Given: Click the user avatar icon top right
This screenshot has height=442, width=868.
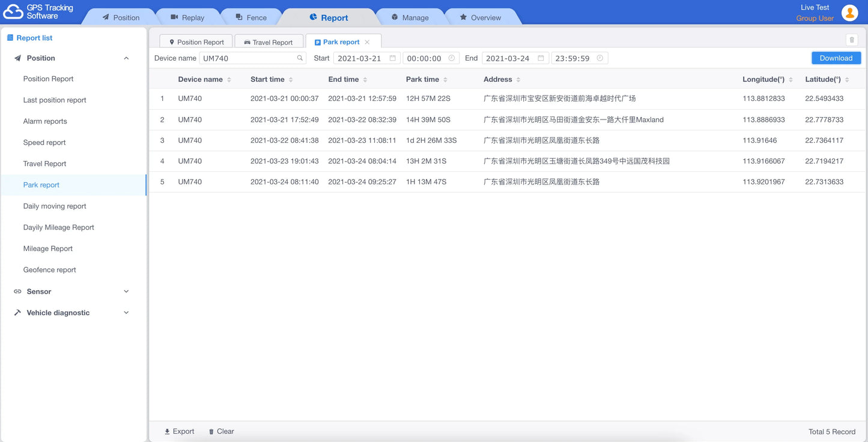Looking at the screenshot, I should [x=850, y=12].
